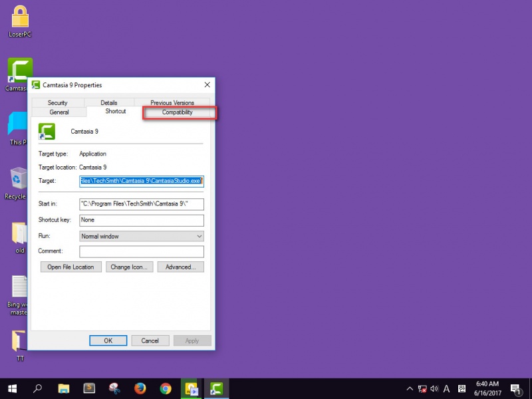Click Open File Location button
The height and width of the screenshot is (399, 532).
71,267
